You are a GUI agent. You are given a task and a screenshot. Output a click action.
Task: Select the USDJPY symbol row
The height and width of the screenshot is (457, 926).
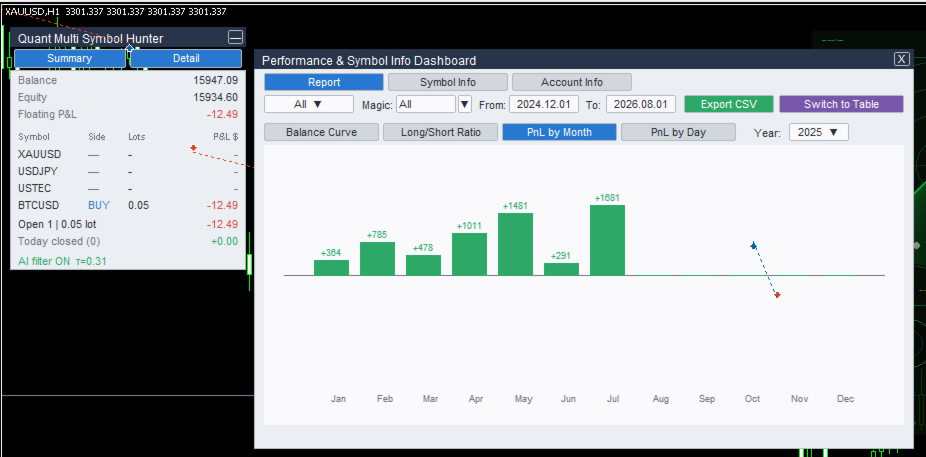[128, 172]
